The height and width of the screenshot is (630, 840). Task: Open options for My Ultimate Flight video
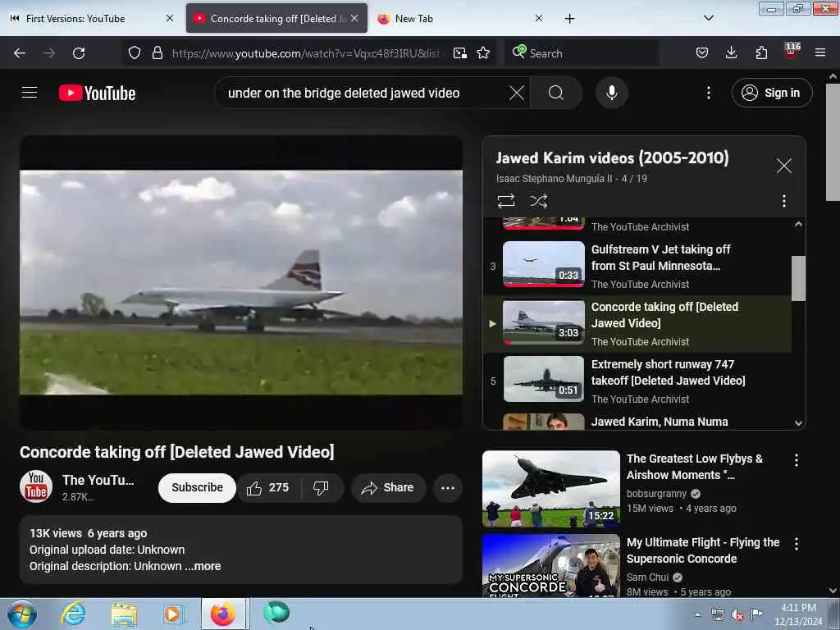pyautogui.click(x=796, y=544)
